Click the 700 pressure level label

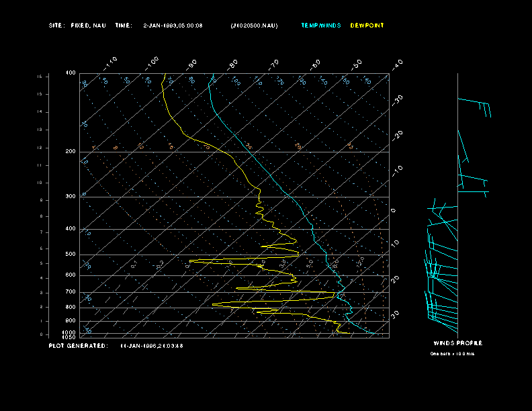(71, 292)
